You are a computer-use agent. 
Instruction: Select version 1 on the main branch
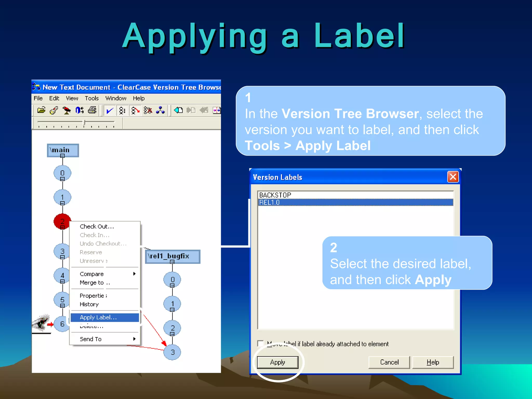62,197
